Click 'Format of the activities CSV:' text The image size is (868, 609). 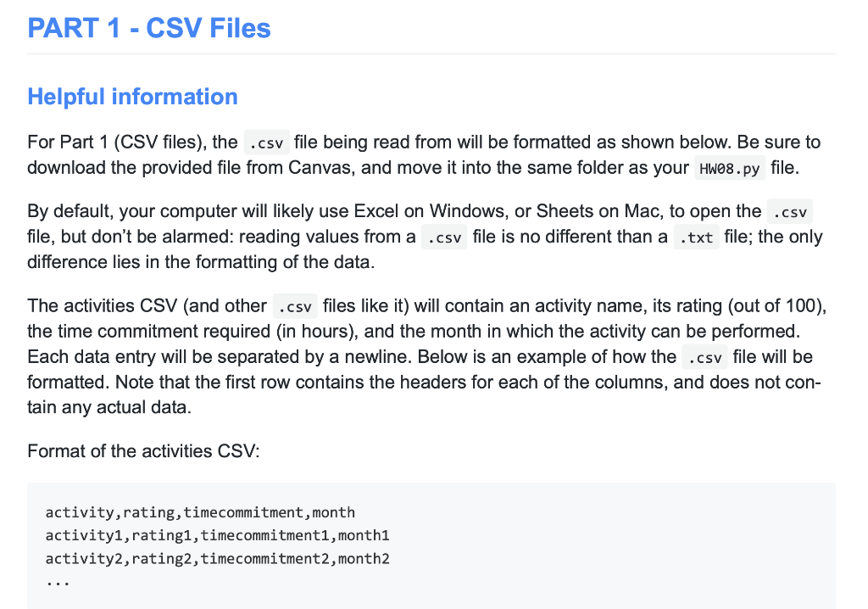point(143,451)
